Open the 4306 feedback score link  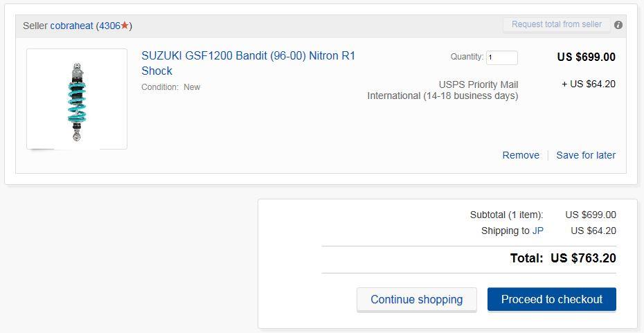click(x=109, y=26)
